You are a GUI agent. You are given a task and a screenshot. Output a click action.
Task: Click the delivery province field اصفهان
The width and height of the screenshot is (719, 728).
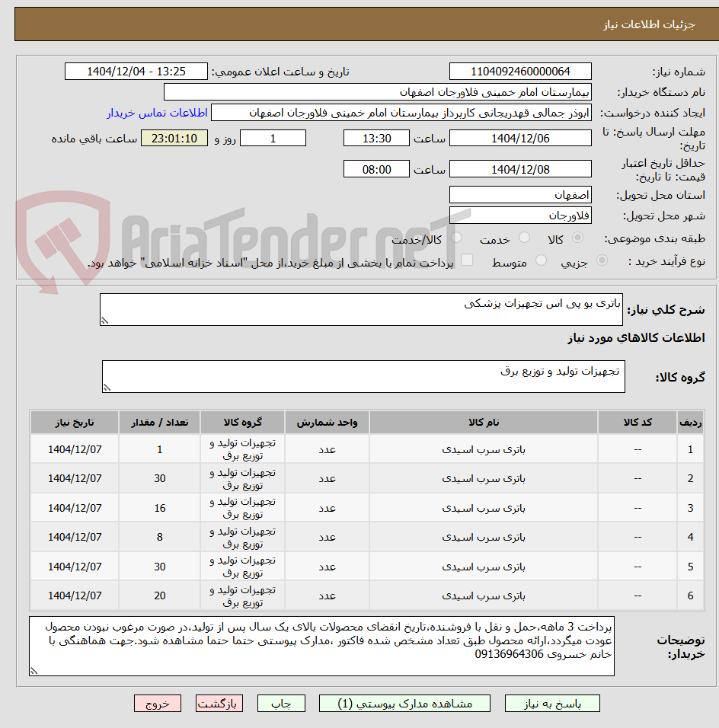(520, 194)
